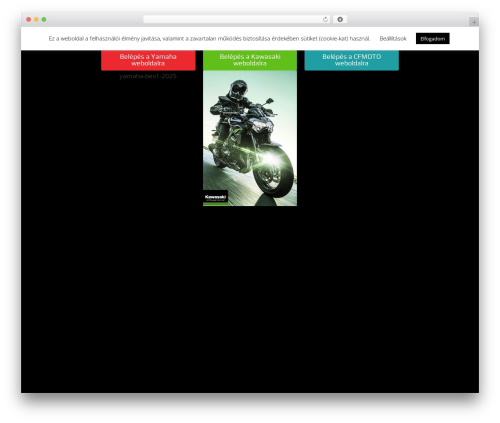Open the Beállítások cookie settings link
Image resolution: width=500 pixels, height=423 pixels.
(x=393, y=39)
